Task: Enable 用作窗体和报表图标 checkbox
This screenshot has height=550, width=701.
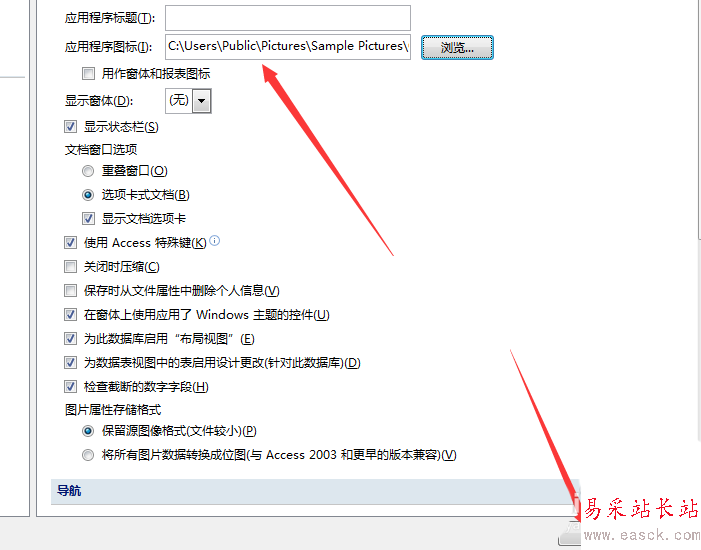Action: point(89,73)
